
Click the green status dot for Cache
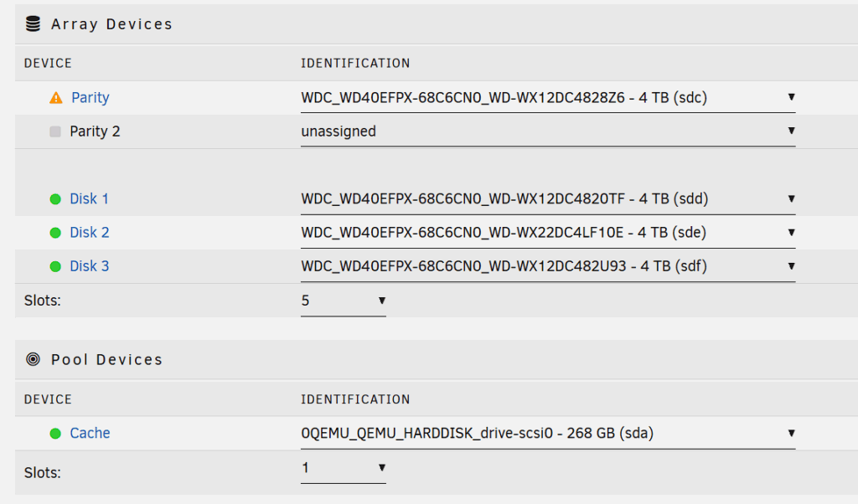[x=55, y=434]
